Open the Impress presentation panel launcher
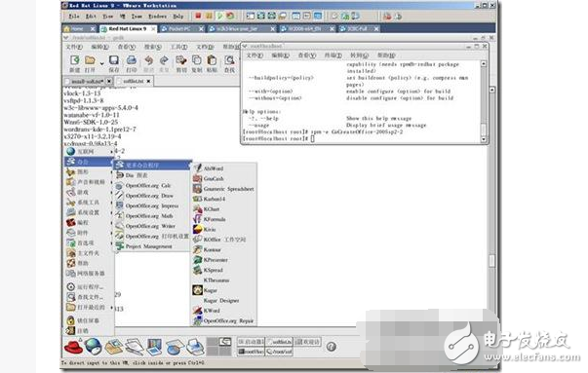 [154, 347]
